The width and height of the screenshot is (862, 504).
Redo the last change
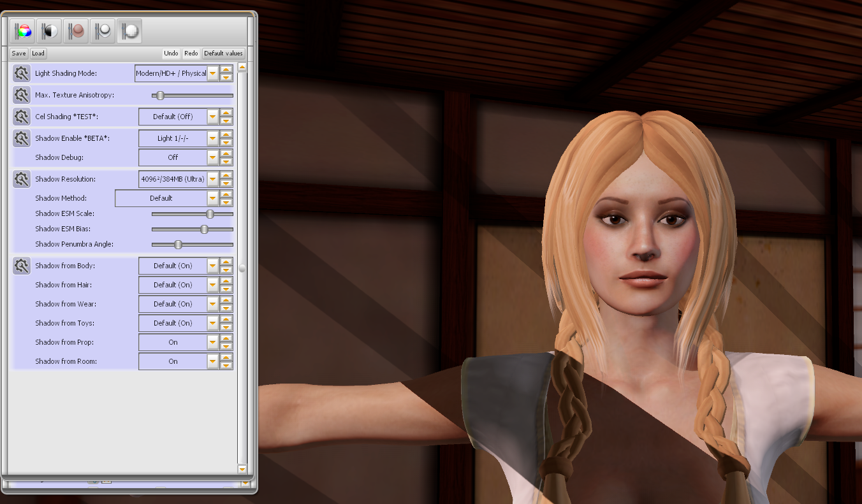coord(191,54)
